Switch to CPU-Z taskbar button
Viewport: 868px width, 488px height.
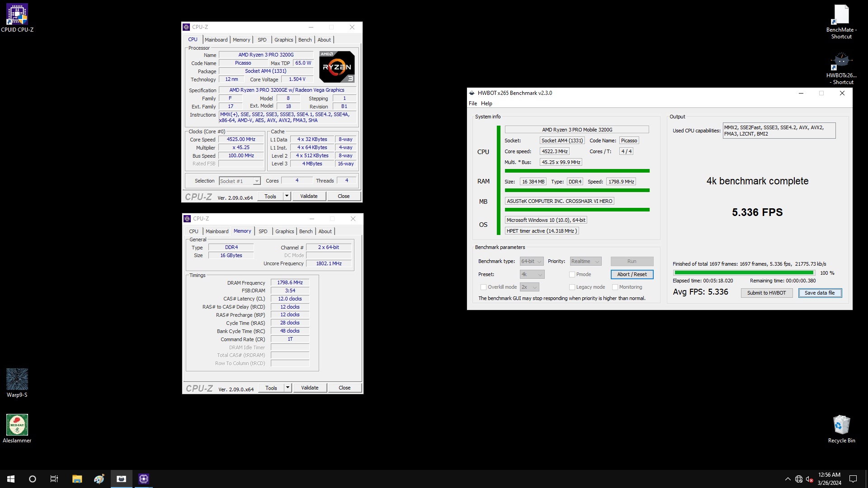[x=144, y=479]
